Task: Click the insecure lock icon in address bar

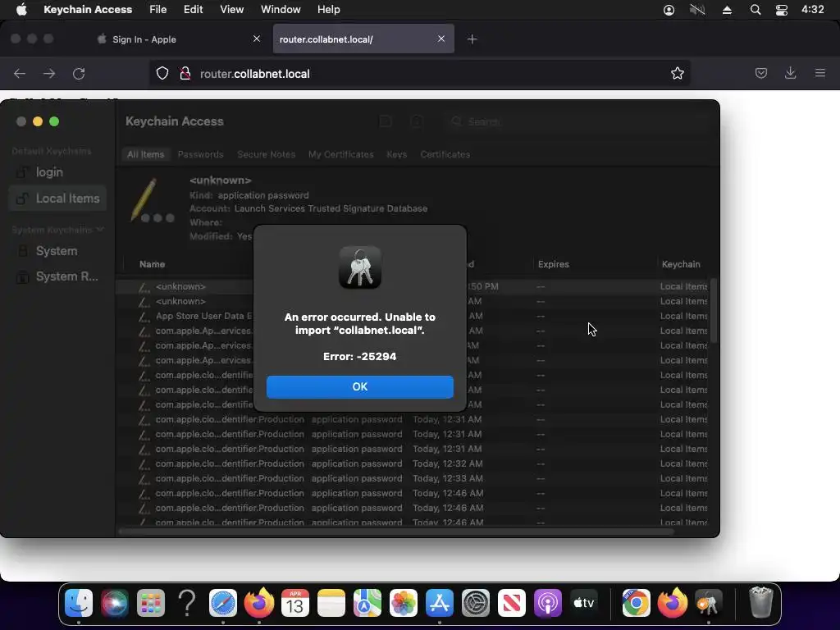Action: point(185,73)
